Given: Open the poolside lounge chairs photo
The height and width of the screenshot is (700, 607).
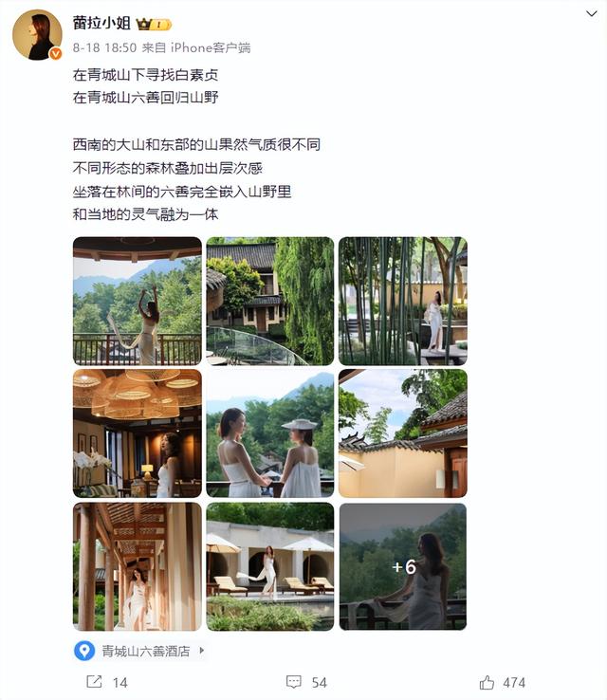Looking at the screenshot, I should [270, 566].
